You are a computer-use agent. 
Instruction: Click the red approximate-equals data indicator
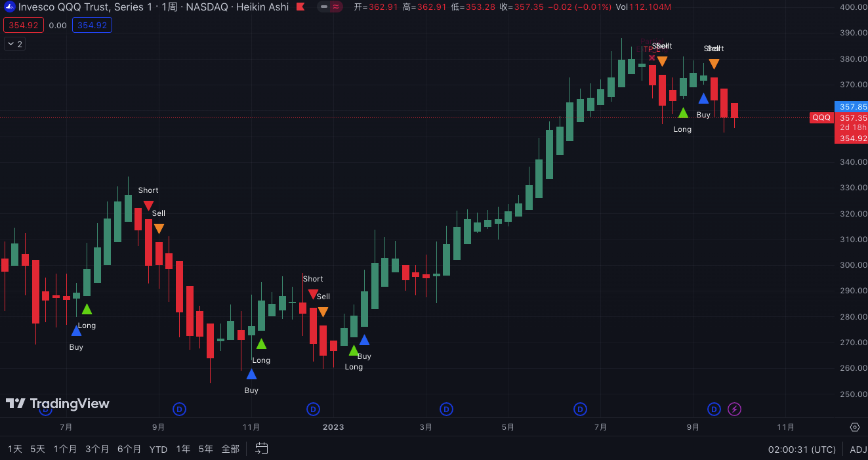[336, 7]
